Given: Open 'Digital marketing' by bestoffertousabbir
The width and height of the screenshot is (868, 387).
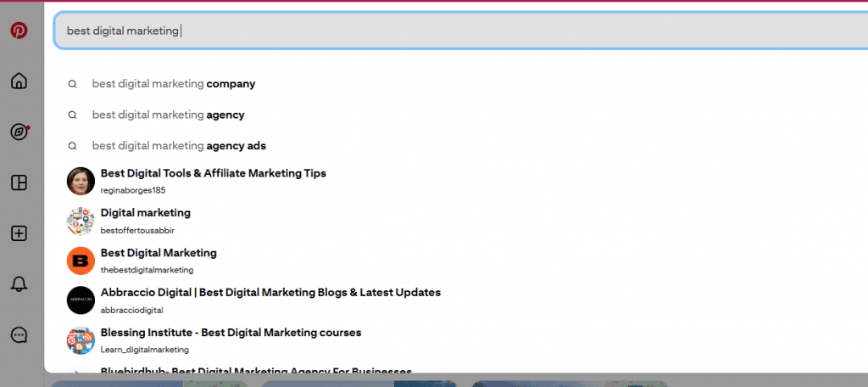Looking at the screenshot, I should (145, 213).
